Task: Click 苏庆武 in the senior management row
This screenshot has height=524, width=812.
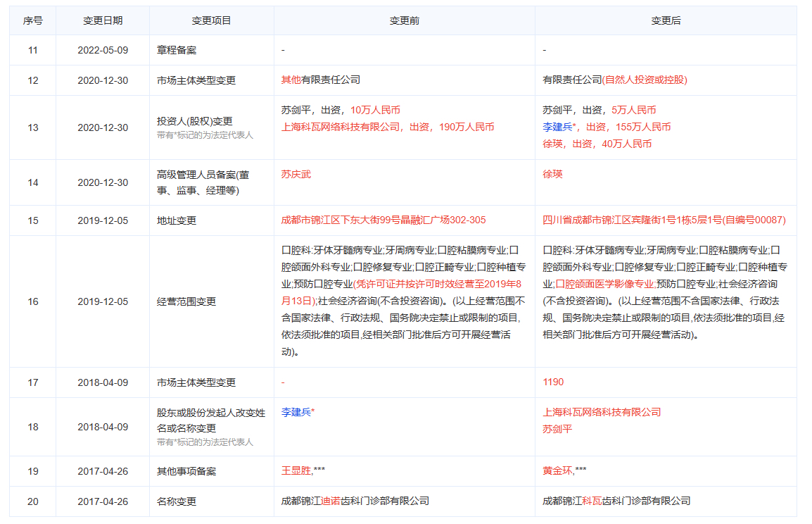Action: 296,174
